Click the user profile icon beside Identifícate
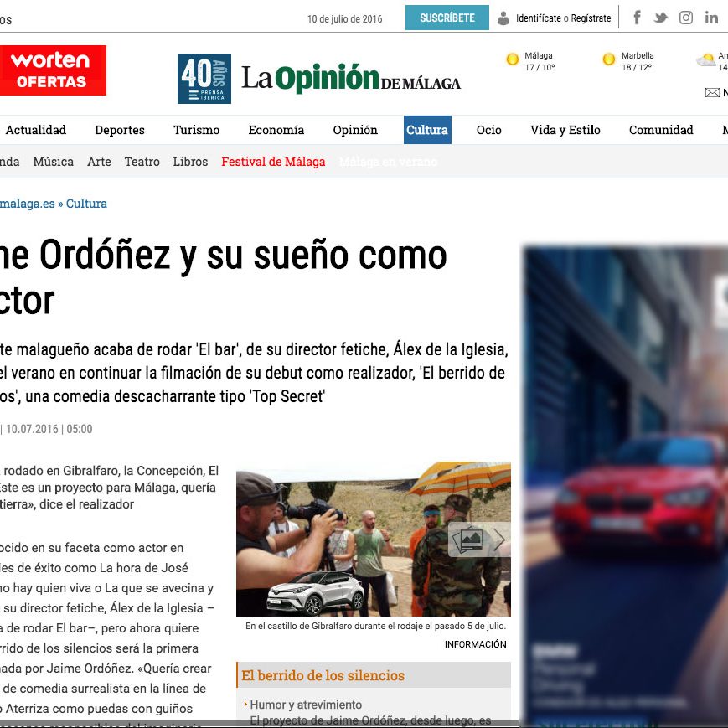 [x=503, y=18]
